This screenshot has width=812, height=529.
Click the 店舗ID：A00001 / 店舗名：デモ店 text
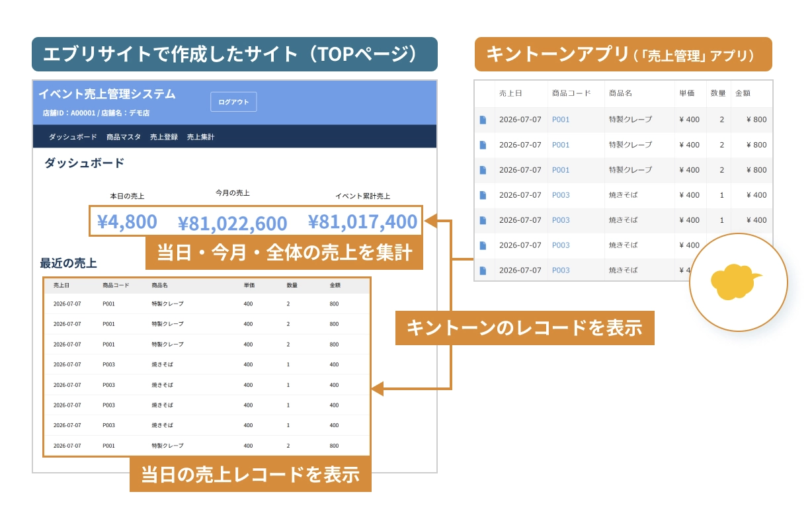[x=96, y=113]
